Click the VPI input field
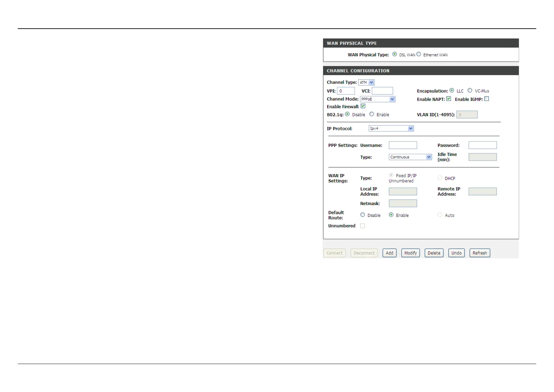Image resolution: width=554 pixels, height=392 pixels. 346,91
